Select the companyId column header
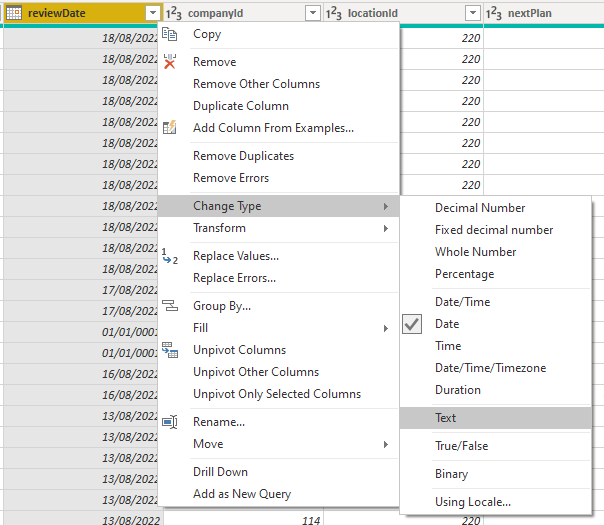Image resolution: width=604 pixels, height=525 pixels. (243, 13)
